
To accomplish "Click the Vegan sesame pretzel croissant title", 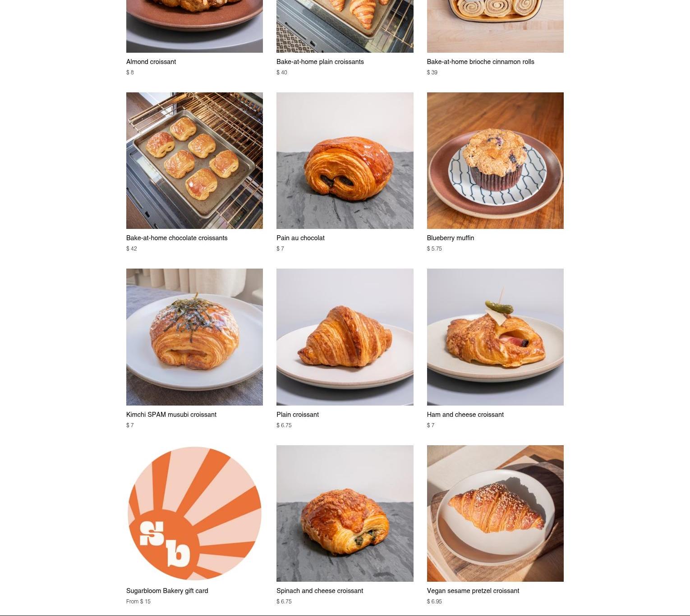I will pyautogui.click(x=473, y=591).
